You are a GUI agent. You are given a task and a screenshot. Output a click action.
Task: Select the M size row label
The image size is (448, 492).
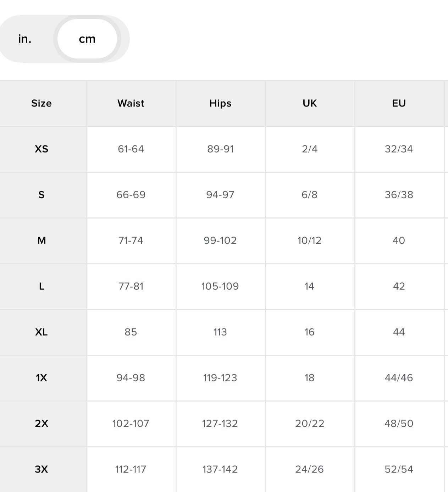pyautogui.click(x=42, y=241)
